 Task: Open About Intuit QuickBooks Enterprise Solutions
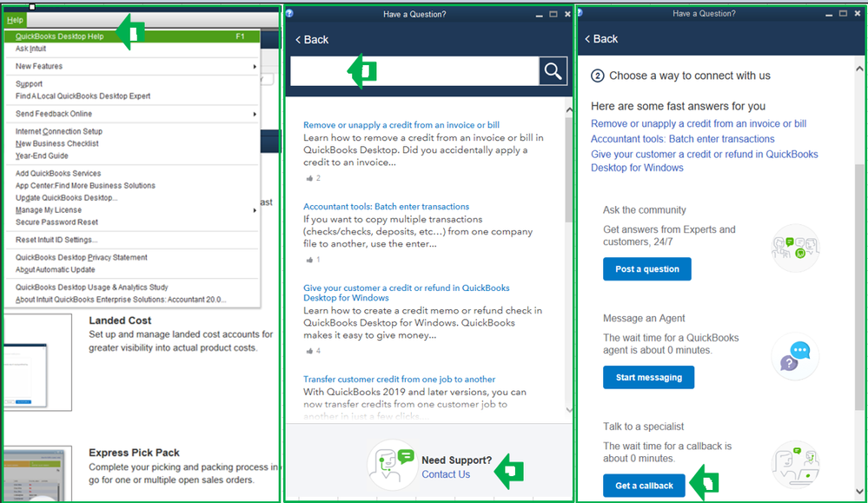(121, 300)
